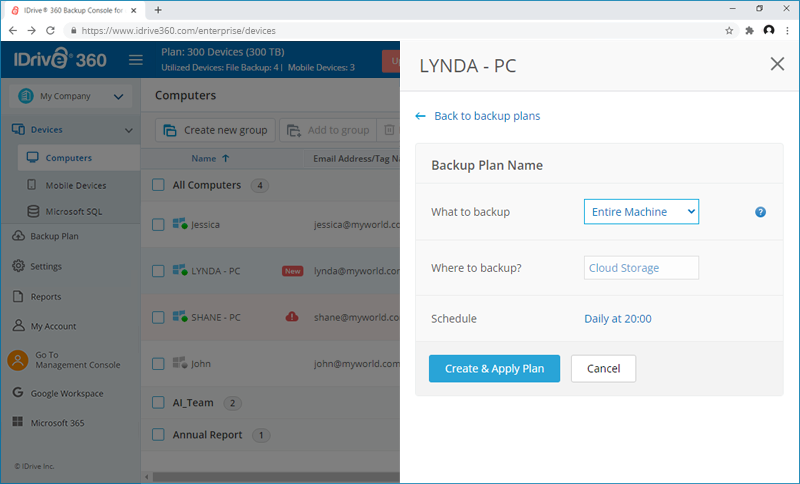Screen dimensions: 800x484
Task: Cancel the backup plan creation
Action: click(603, 368)
